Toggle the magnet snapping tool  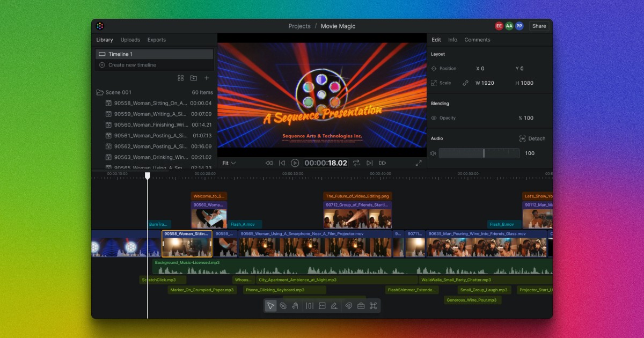coord(348,306)
